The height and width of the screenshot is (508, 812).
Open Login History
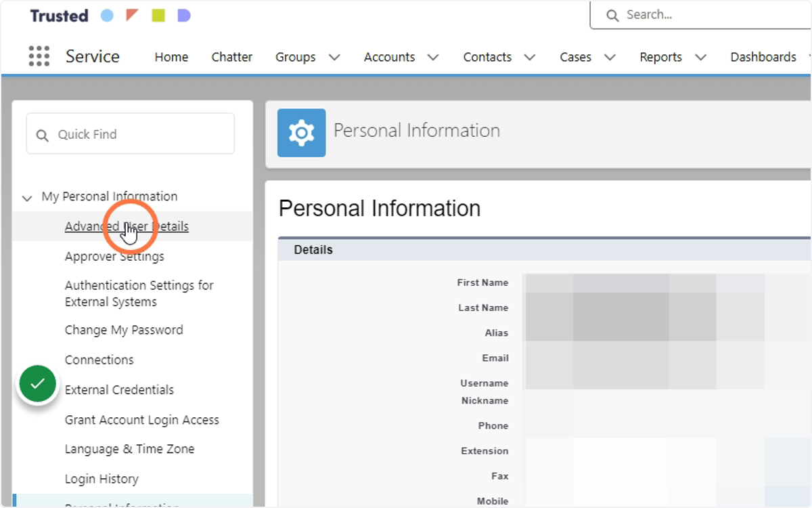(x=101, y=479)
